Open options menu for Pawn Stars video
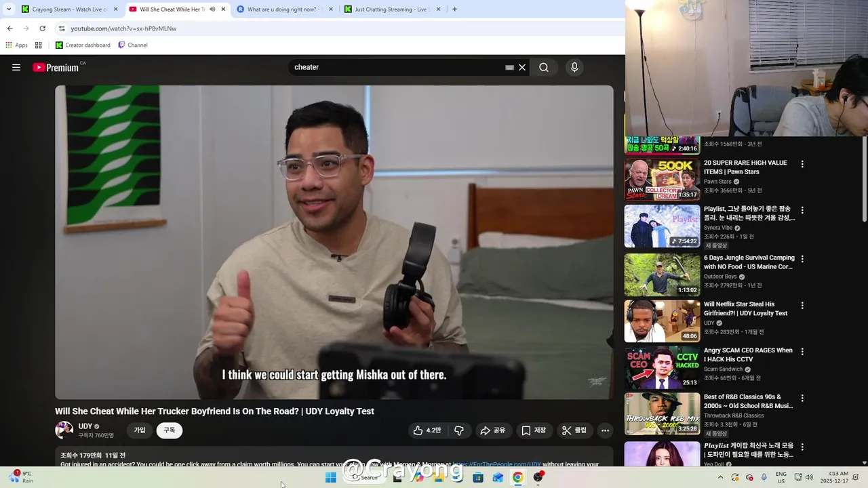 (x=802, y=164)
